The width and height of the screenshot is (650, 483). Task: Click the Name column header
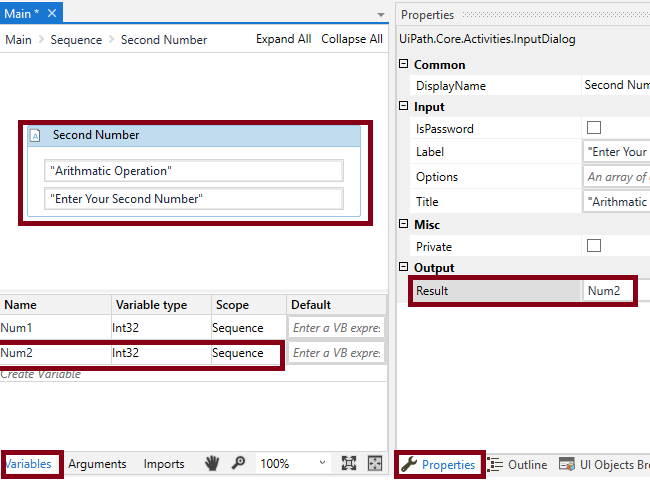pos(56,305)
